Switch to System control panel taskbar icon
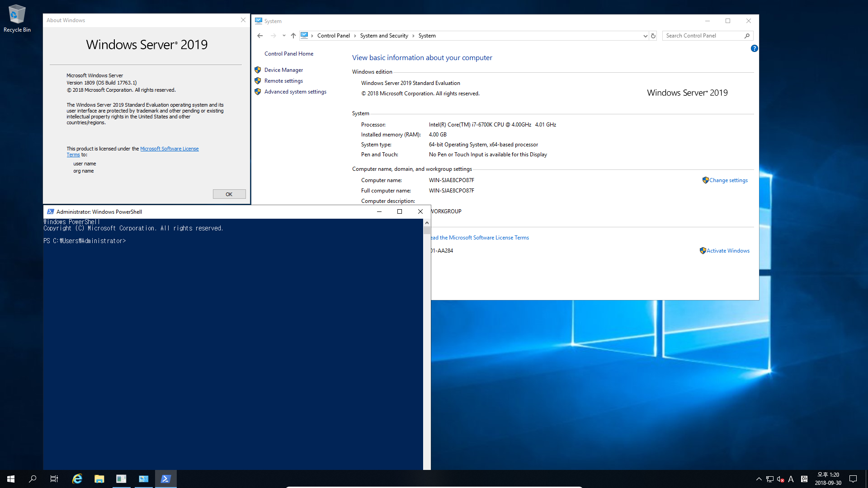868x488 pixels. (143, 479)
